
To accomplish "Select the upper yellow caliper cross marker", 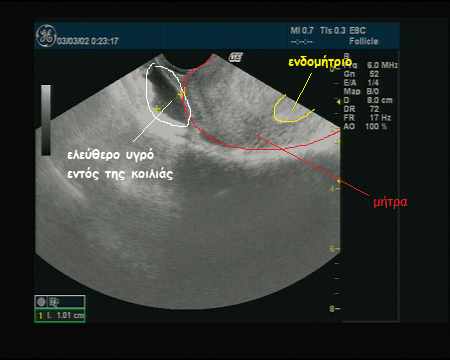I will coord(180,96).
